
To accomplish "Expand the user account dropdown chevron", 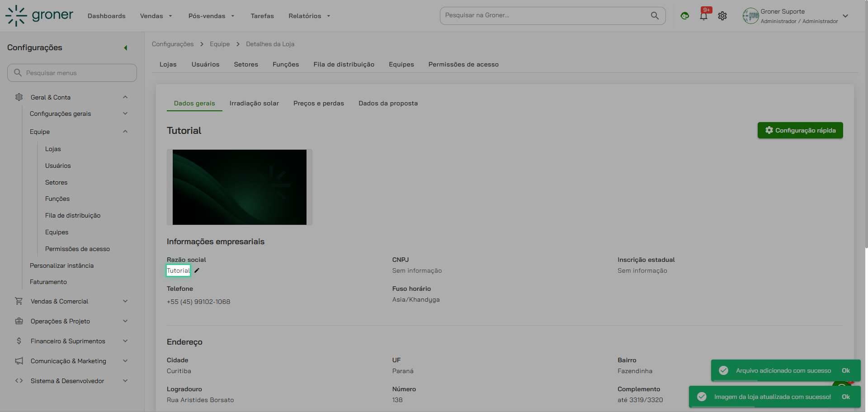I will point(845,16).
